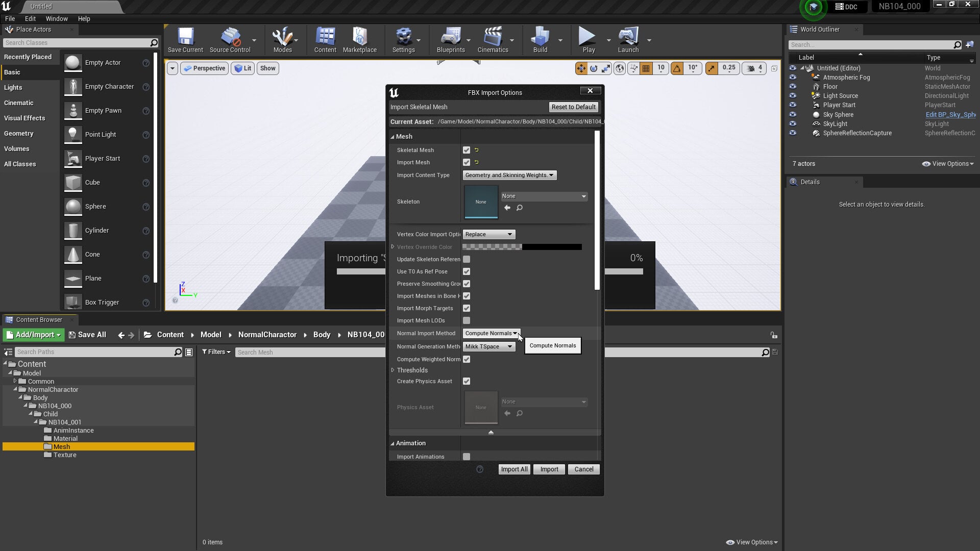This screenshot has height=551, width=980.
Task: Select the translate gizmo viewport icon
Action: pos(581,68)
